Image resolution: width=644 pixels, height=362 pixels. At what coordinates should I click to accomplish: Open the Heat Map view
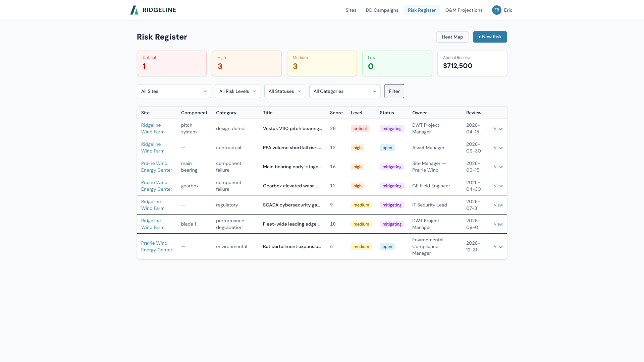(452, 37)
